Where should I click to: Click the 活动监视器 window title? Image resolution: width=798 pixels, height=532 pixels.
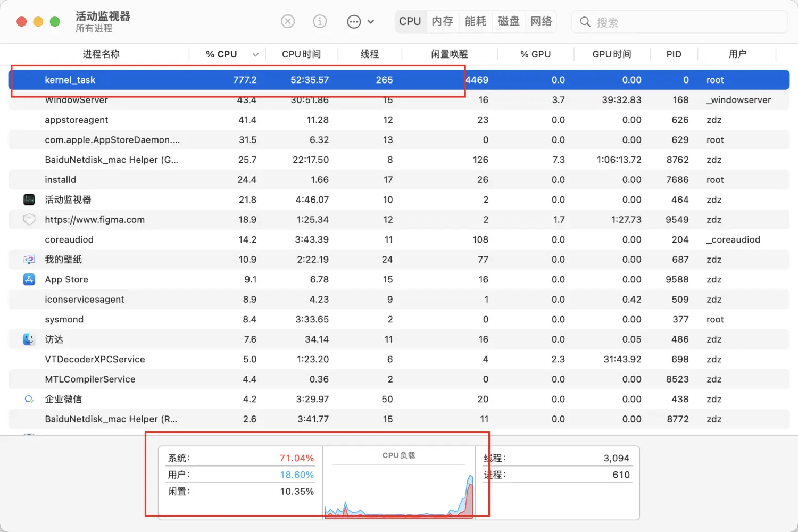(103, 16)
